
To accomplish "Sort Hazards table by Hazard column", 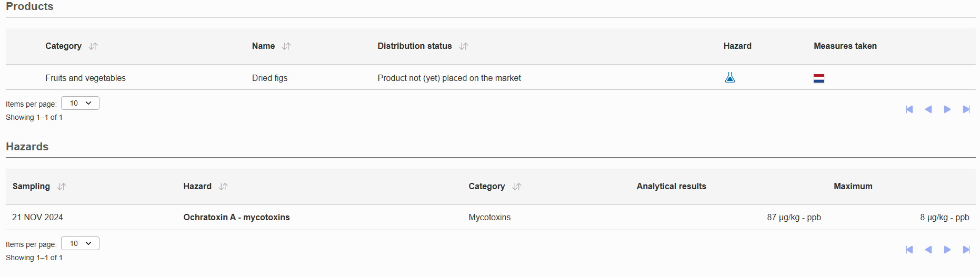I will [x=223, y=187].
